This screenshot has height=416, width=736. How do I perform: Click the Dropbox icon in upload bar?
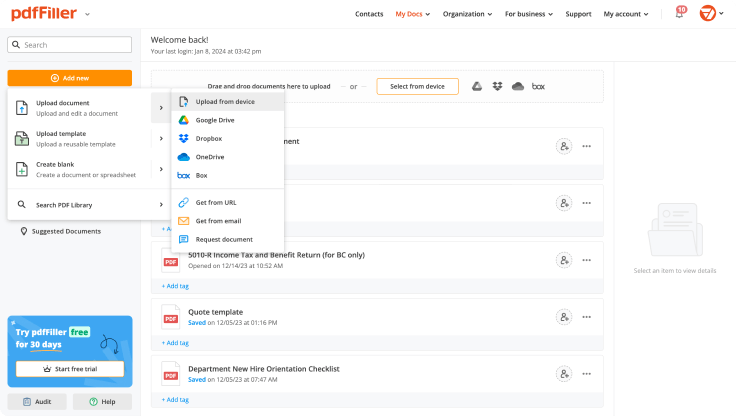coord(497,87)
